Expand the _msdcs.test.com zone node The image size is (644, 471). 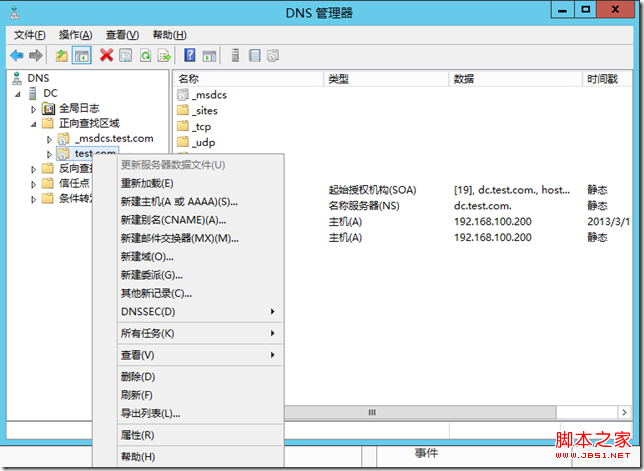click(49, 140)
